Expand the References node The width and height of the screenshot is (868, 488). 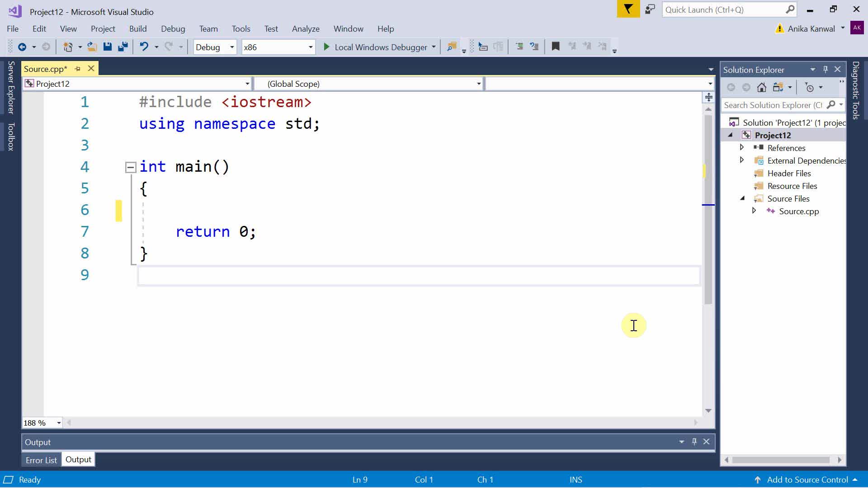pos(741,147)
